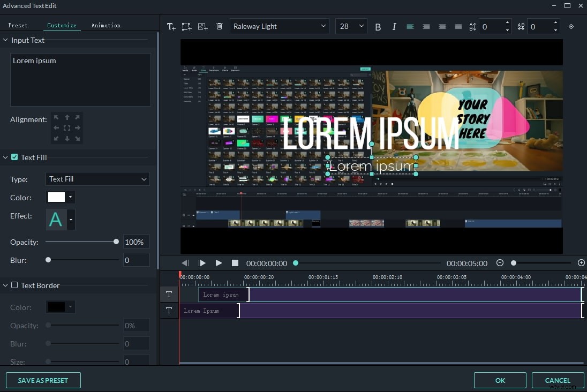Image resolution: width=587 pixels, height=392 pixels.
Task: Open the Raleway Light font dropdown
Action: pyautogui.click(x=280, y=26)
